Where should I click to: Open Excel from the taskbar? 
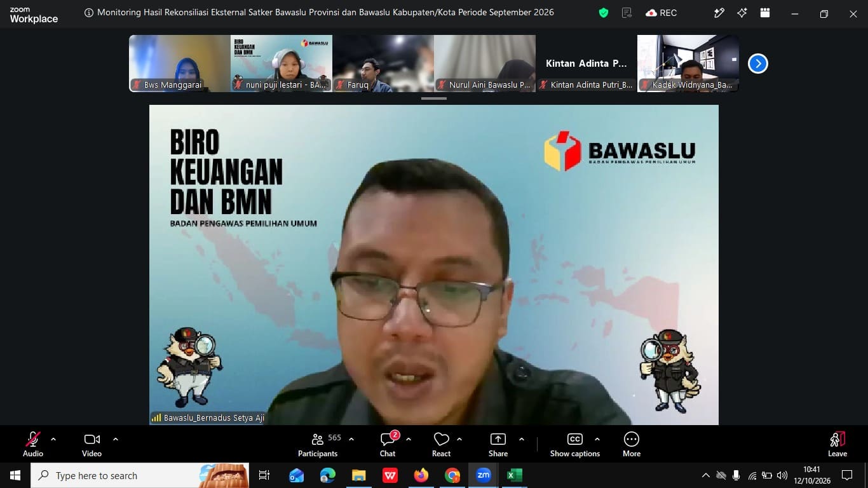[514, 475]
